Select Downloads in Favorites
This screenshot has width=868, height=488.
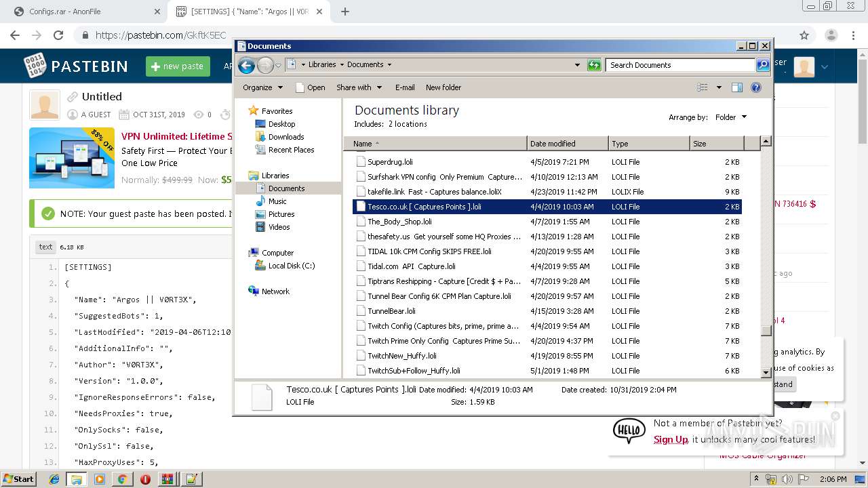pyautogui.click(x=285, y=137)
